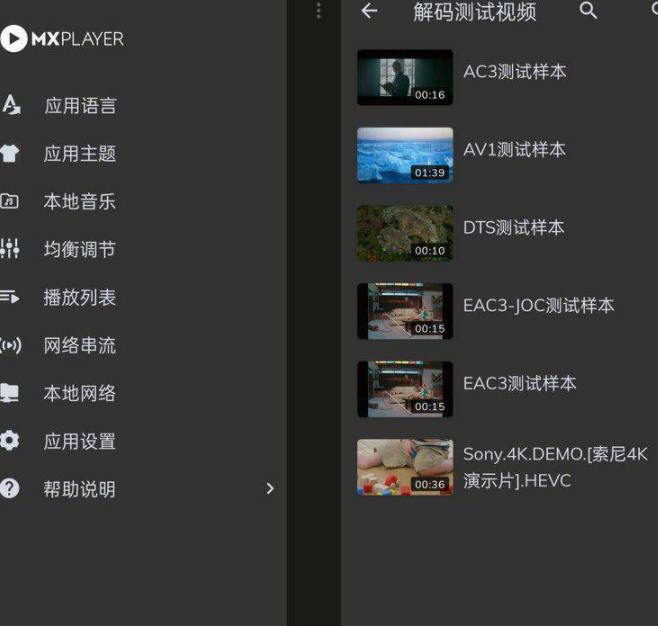Go back using the arrow icon
This screenshot has height=626, width=658.
(x=369, y=11)
